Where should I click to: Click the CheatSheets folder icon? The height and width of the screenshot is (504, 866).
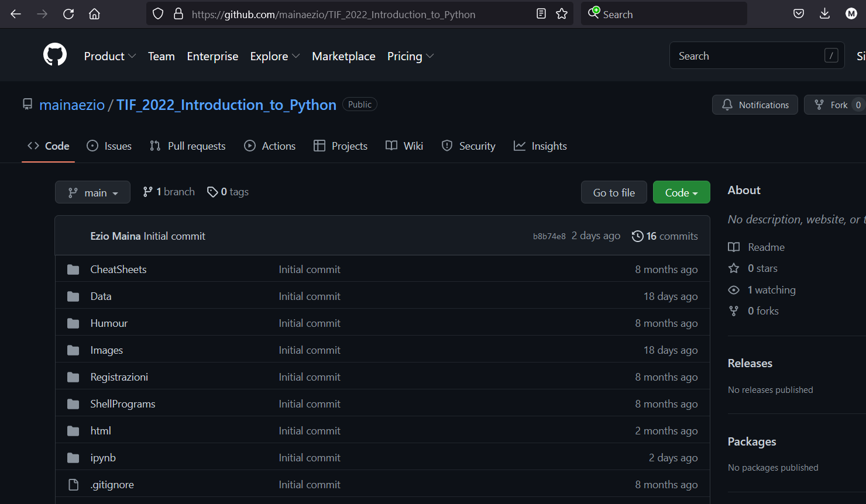73,270
